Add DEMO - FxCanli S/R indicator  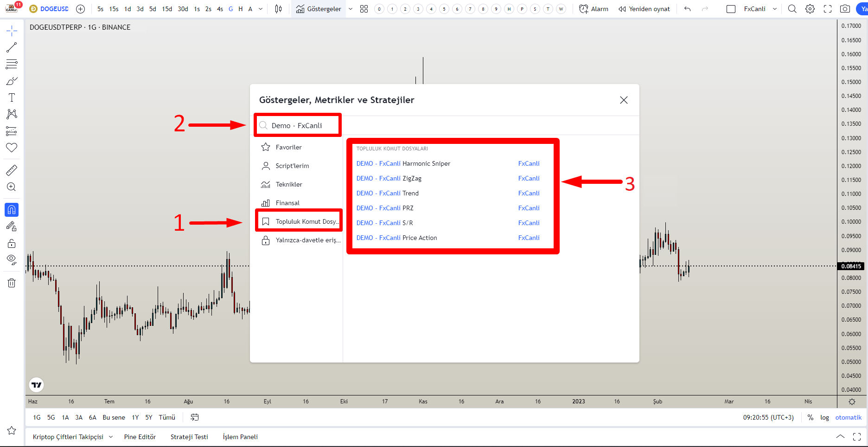point(384,223)
